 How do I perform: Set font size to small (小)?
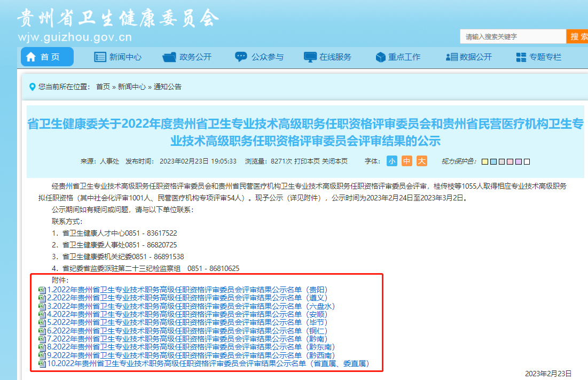point(392,161)
